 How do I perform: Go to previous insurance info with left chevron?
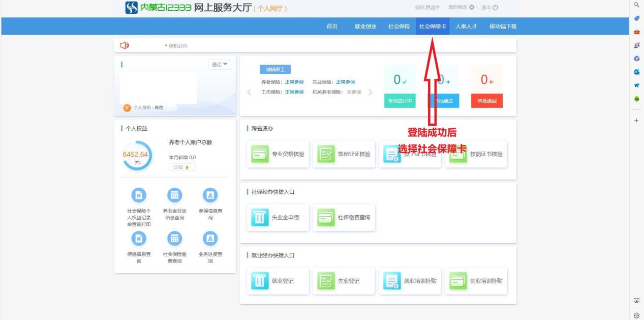[x=249, y=92]
